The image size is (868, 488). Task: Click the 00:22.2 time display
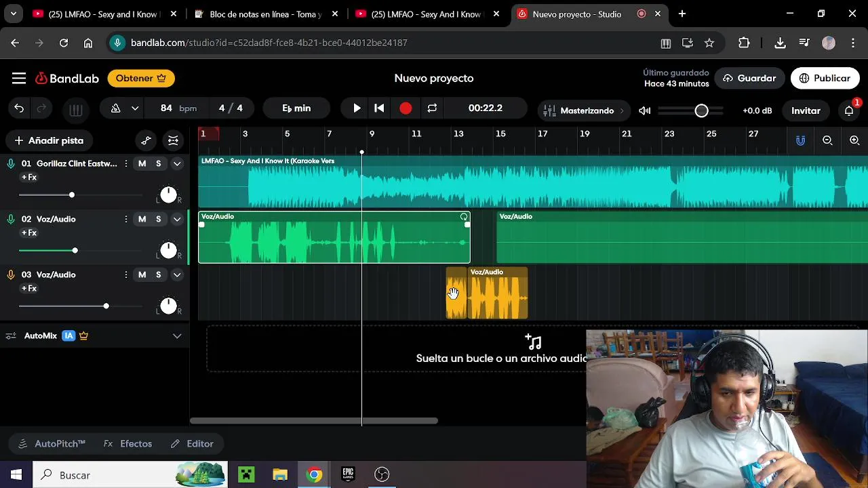coord(486,108)
